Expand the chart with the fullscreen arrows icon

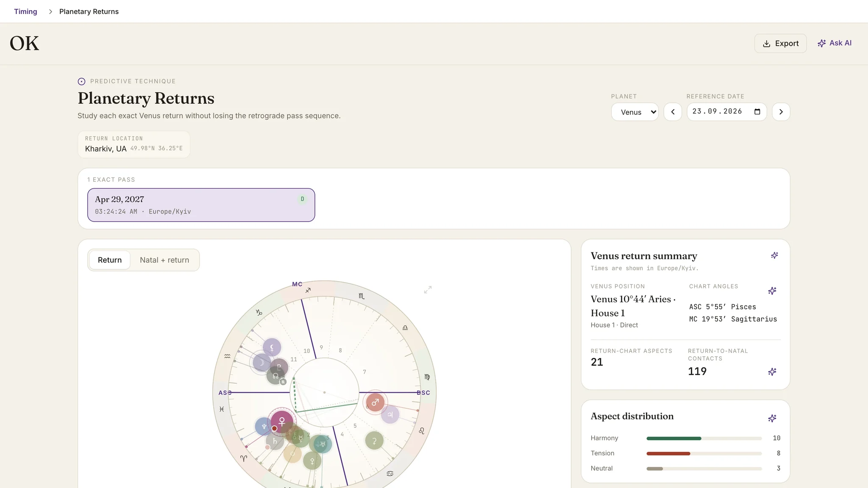point(428,290)
